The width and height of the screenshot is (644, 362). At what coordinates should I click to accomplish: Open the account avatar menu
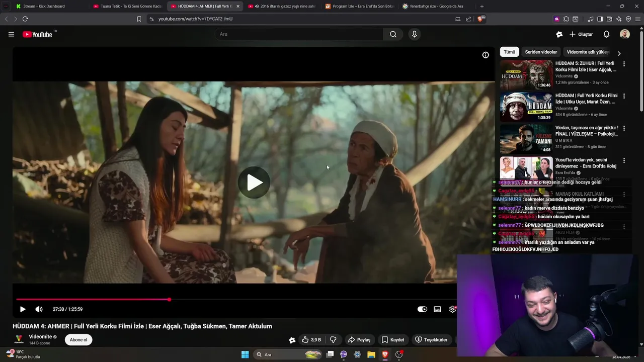625,34
